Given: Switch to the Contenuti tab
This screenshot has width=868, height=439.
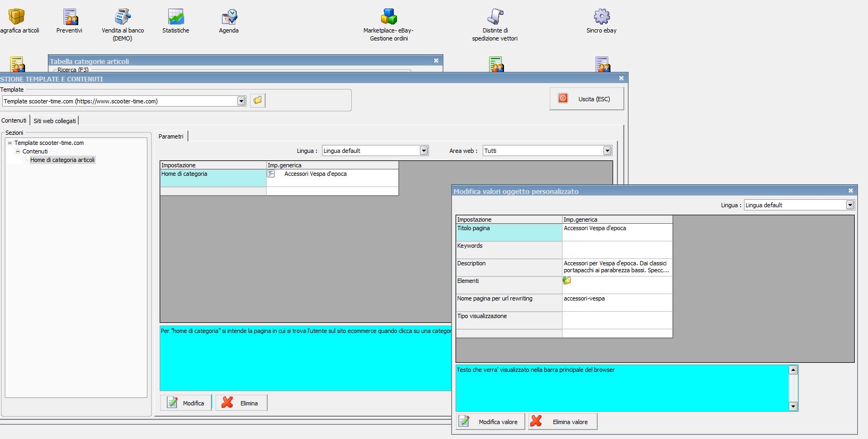Looking at the screenshot, I should coord(14,120).
